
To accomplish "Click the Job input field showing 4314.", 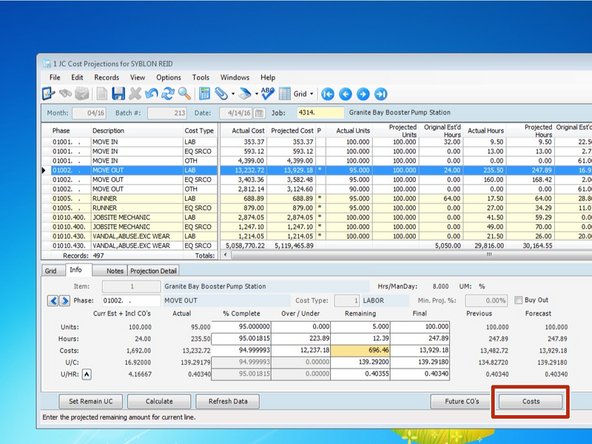I will [321, 113].
